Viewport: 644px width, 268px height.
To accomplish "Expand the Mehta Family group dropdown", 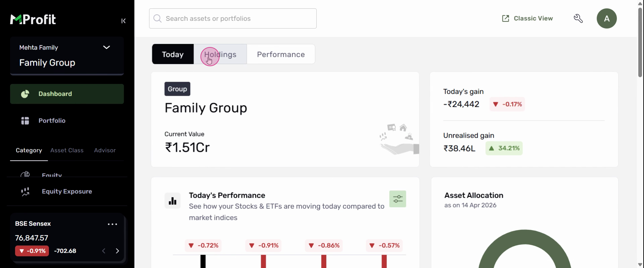I will [x=106, y=47].
